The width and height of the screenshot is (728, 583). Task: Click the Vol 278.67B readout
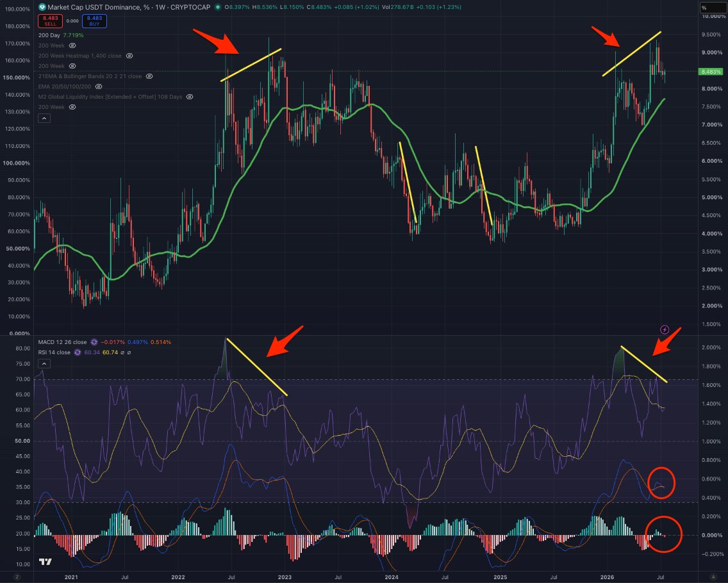(x=397, y=7)
